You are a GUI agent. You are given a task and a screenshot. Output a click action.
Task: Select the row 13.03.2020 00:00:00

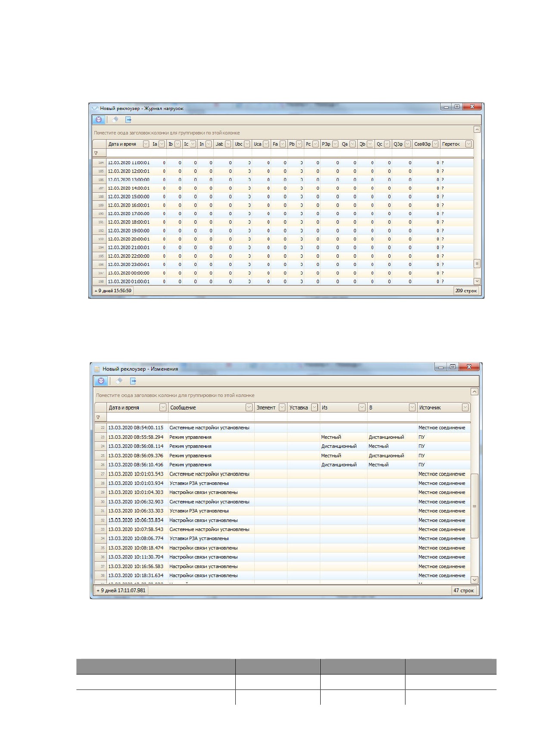(x=283, y=273)
